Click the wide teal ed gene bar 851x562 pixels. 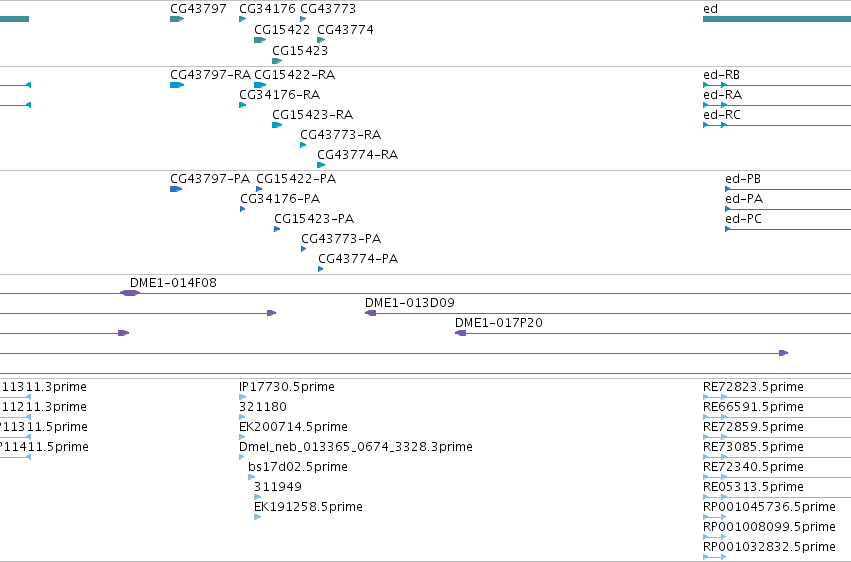pyautogui.click(x=777, y=19)
